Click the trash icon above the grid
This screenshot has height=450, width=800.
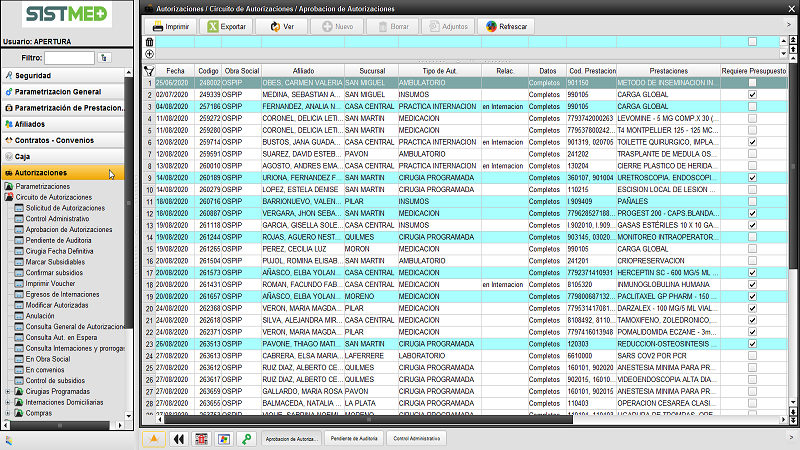150,42
